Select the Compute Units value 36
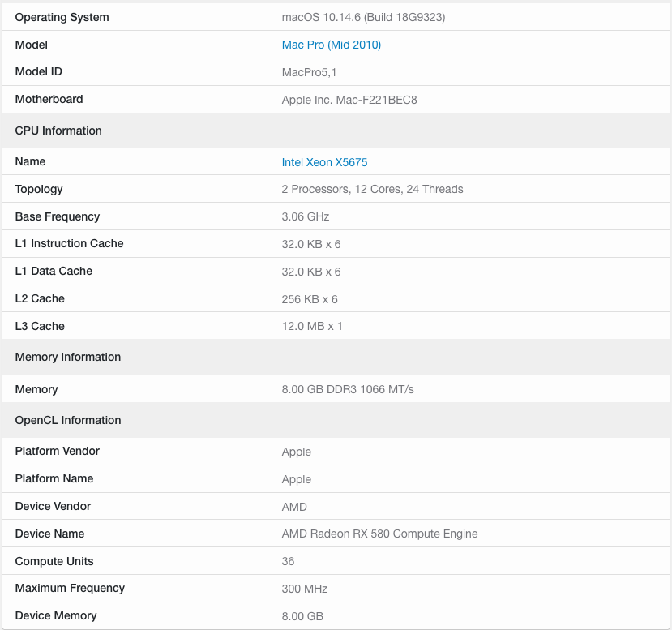 tap(288, 561)
